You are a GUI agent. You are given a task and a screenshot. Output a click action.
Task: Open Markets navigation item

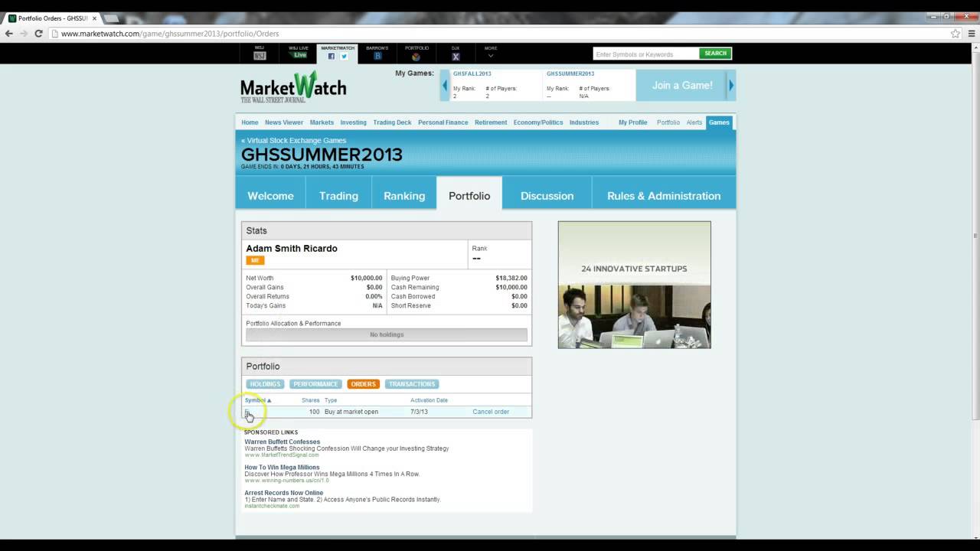322,122
